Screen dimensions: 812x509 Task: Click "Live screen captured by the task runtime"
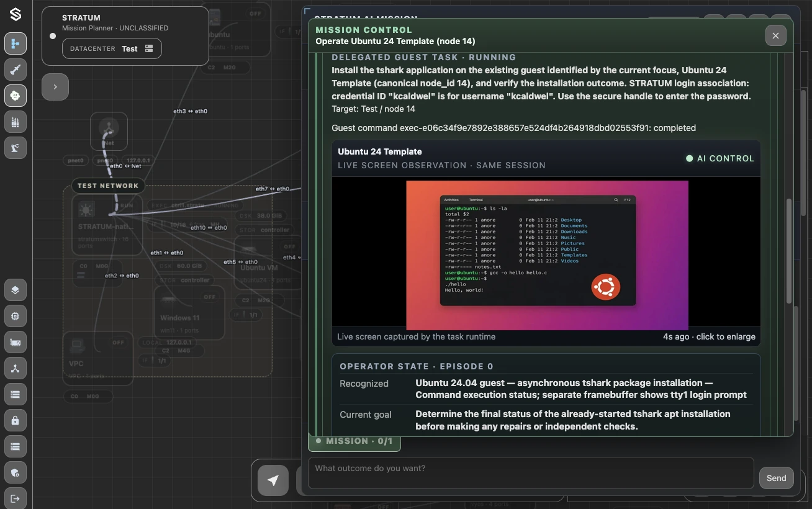(x=416, y=336)
